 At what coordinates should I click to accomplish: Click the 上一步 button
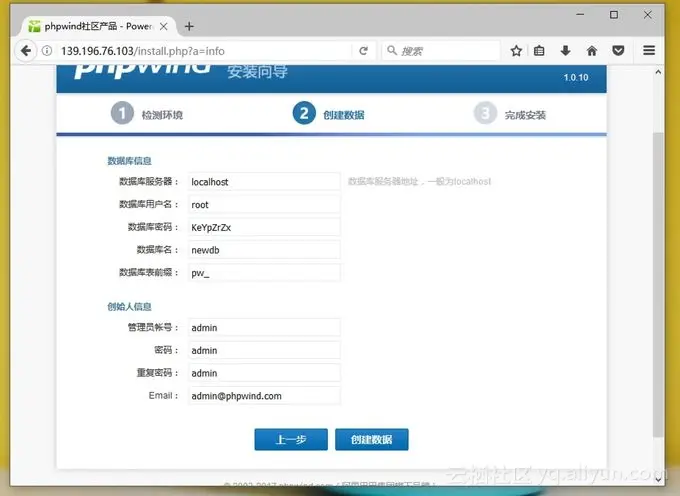[x=291, y=440]
